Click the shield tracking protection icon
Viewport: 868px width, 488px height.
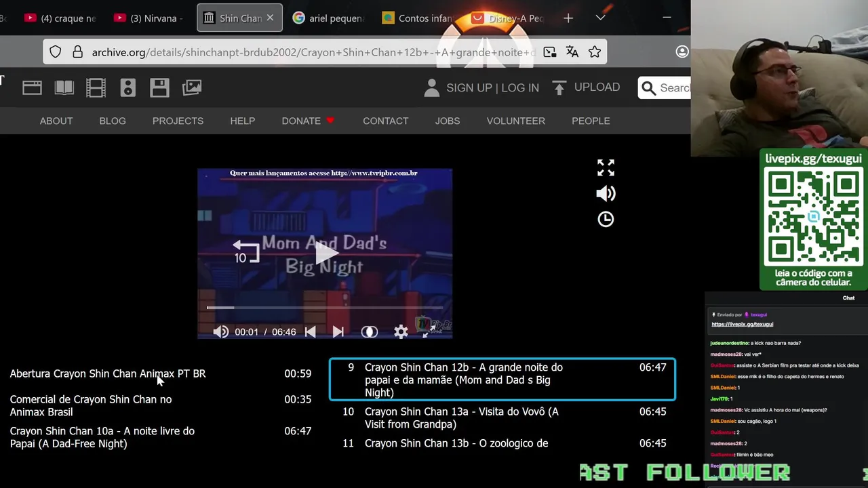(56, 52)
